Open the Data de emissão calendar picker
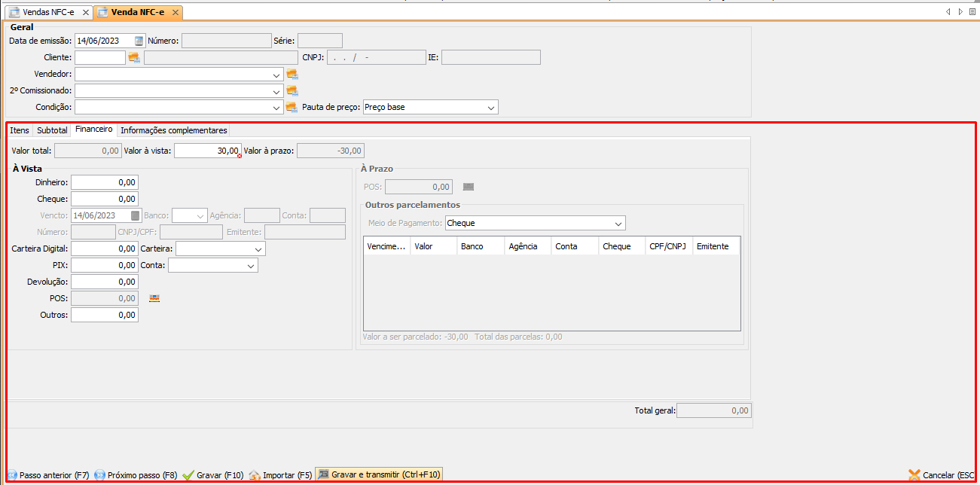 pos(139,41)
